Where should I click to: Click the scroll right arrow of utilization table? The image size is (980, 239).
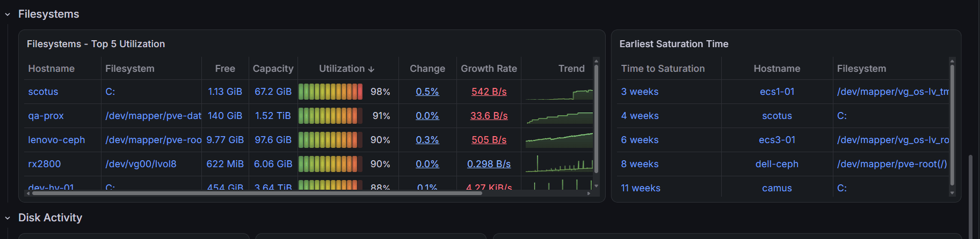589,193
